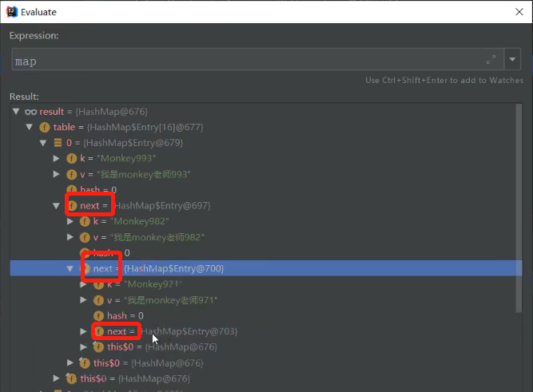Image resolution: width=533 pixels, height=392 pixels.
Task: Expand this$0 node directly under Entry@697's children
Action: 70,362
